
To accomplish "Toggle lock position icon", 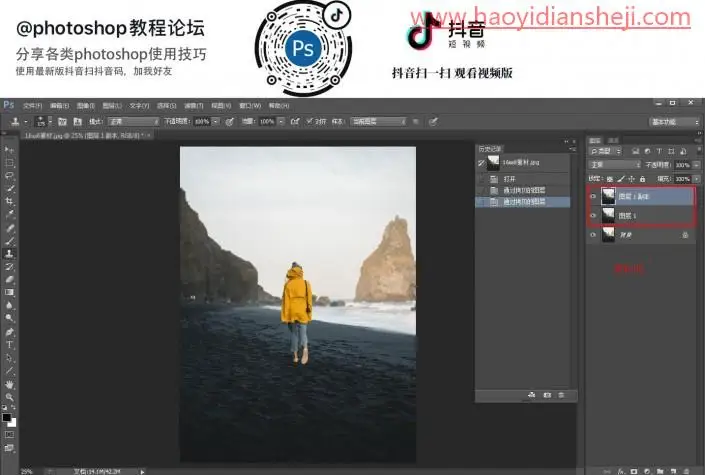I will pyautogui.click(x=632, y=179).
